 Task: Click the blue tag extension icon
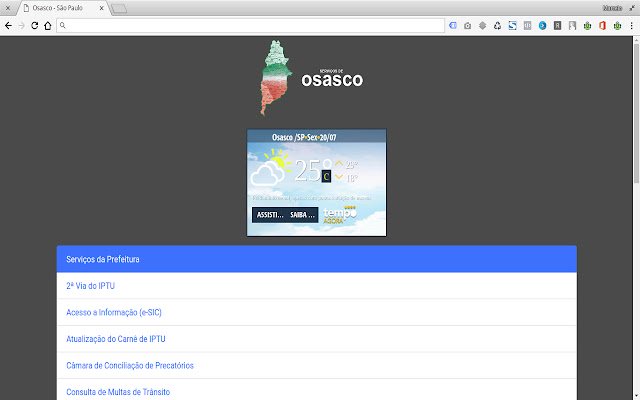(x=453, y=26)
